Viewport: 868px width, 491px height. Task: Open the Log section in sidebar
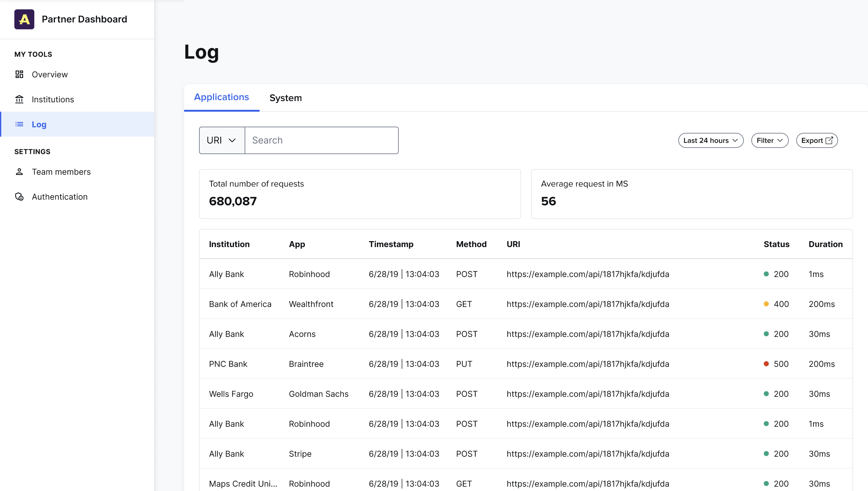(39, 124)
